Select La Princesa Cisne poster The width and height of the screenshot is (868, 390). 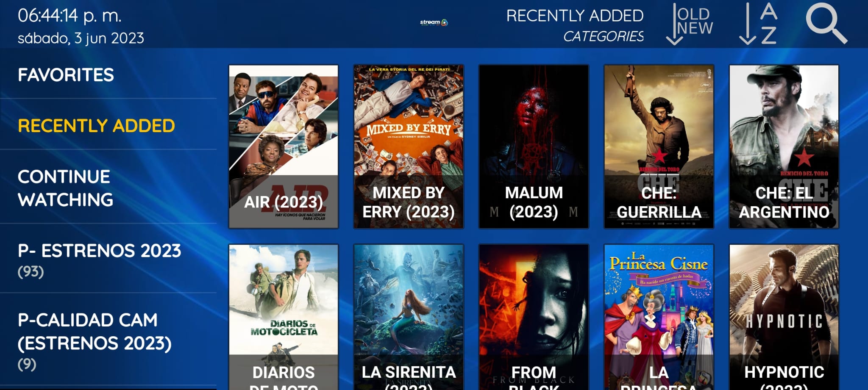(x=659, y=317)
